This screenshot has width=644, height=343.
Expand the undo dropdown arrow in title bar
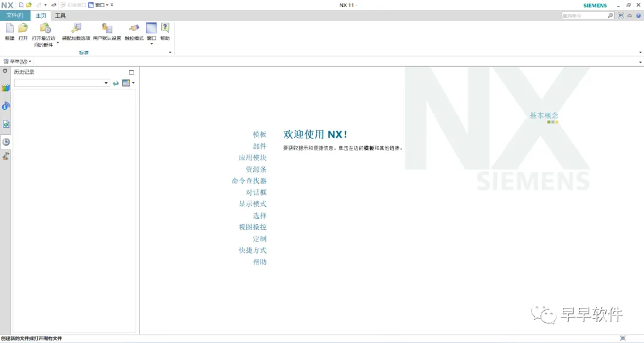[45, 5]
